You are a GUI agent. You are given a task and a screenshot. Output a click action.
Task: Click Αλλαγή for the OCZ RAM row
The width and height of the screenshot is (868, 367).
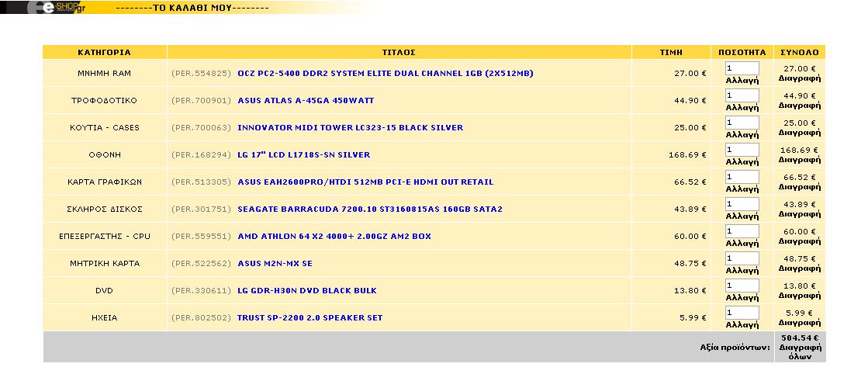tap(742, 80)
